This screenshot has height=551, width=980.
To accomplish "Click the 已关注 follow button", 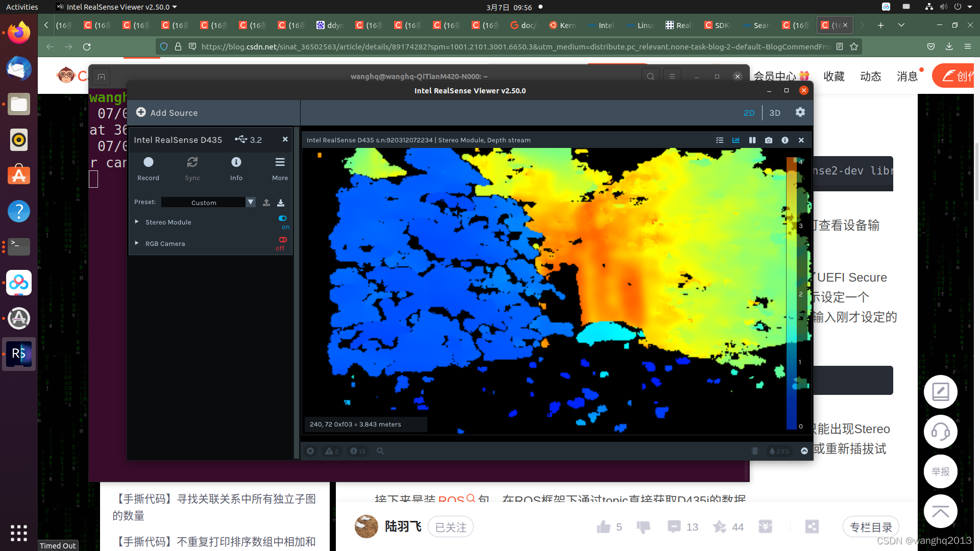I will pyautogui.click(x=451, y=527).
